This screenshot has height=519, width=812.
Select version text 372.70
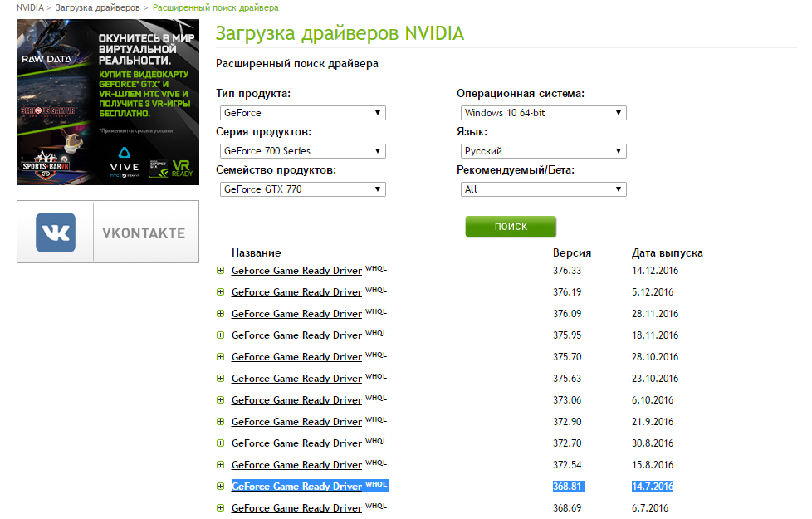[x=567, y=443]
